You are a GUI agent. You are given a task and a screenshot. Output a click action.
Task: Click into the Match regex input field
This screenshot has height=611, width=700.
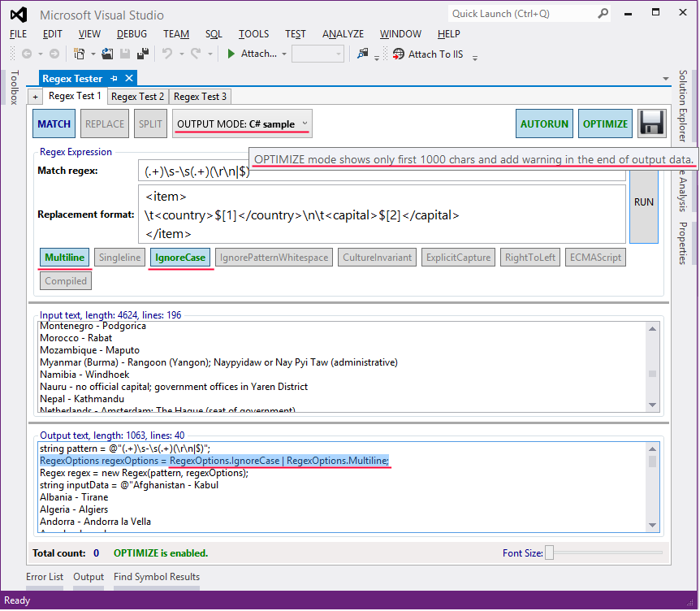coord(382,171)
